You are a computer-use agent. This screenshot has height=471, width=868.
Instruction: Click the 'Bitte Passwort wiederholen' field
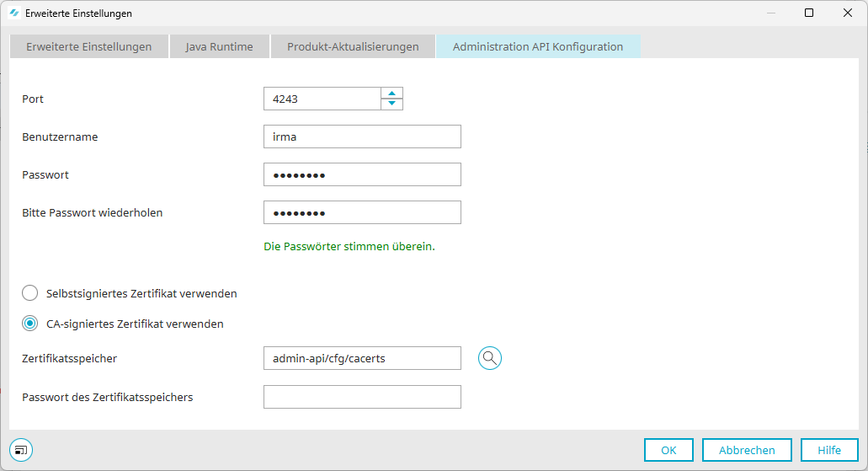(362, 212)
